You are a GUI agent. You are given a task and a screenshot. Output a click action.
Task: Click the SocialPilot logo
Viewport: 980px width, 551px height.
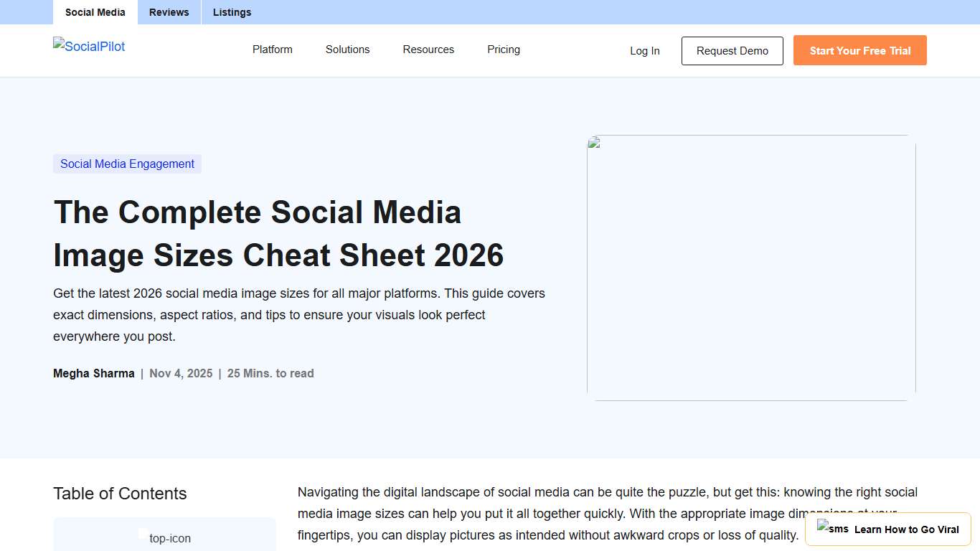coord(88,46)
